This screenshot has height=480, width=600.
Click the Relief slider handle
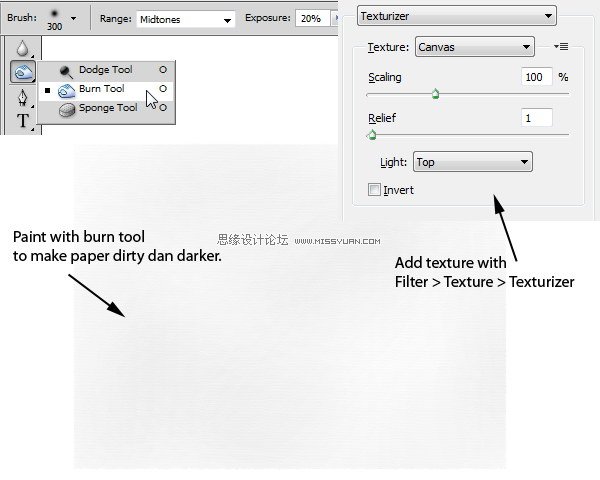(x=372, y=135)
